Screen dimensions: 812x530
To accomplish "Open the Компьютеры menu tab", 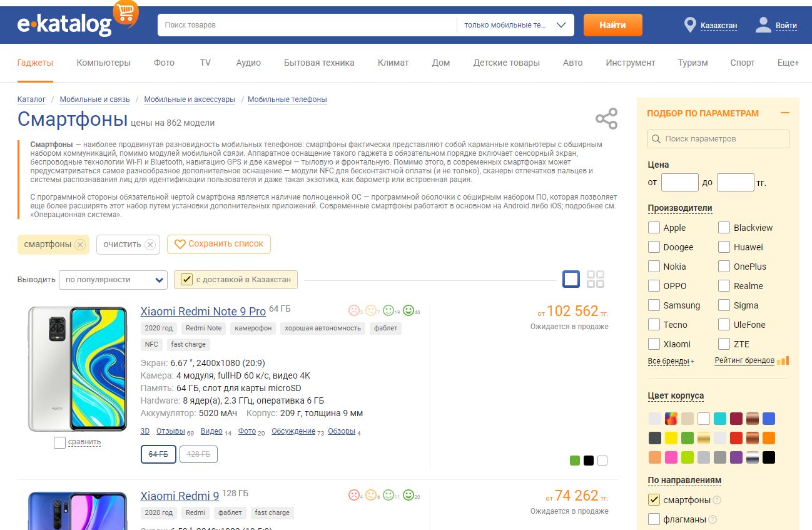I will tap(103, 63).
